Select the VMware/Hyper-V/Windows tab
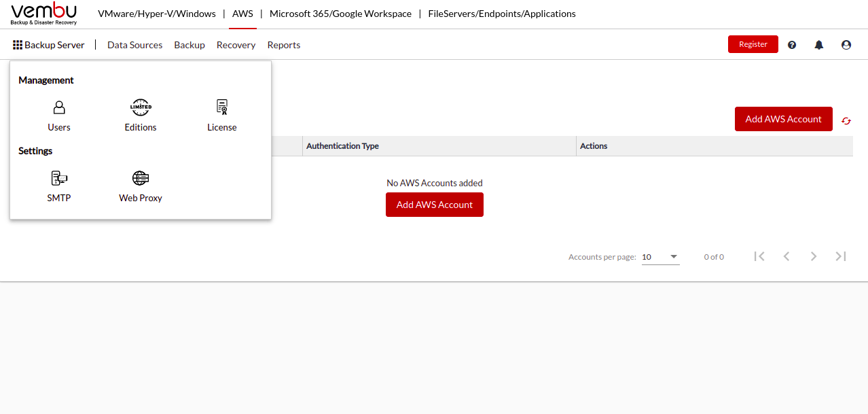The height and width of the screenshot is (414, 868). point(157,14)
